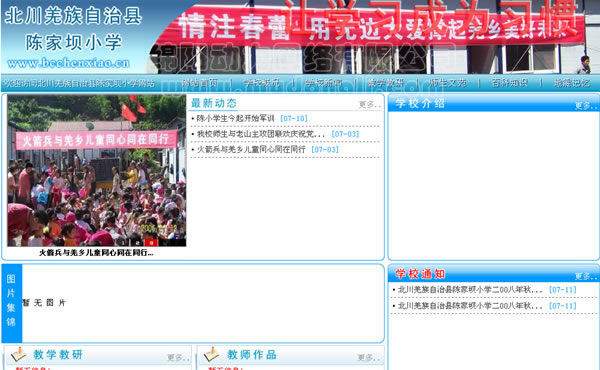Image resolution: width=600 pixels, height=370 pixels.
Task: Open 火箭兵与羌乡儿童同心同在同行 in the 最新动态 list
Action: pos(251,150)
